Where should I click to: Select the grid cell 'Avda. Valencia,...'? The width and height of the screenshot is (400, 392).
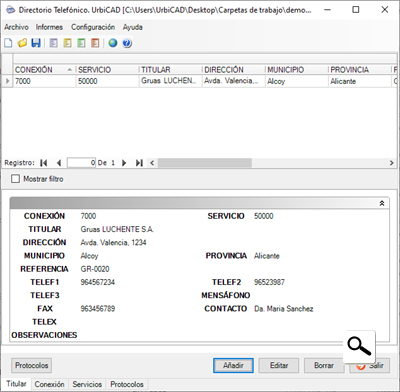pyautogui.click(x=234, y=81)
